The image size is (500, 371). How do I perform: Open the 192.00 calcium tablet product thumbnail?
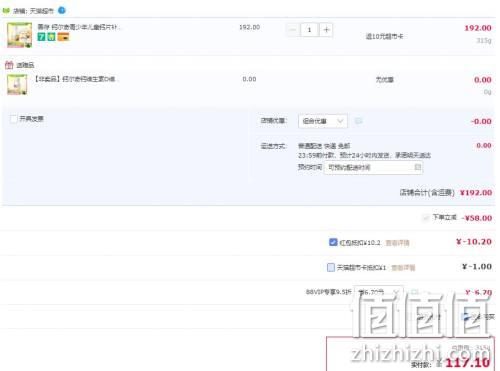pos(19,35)
